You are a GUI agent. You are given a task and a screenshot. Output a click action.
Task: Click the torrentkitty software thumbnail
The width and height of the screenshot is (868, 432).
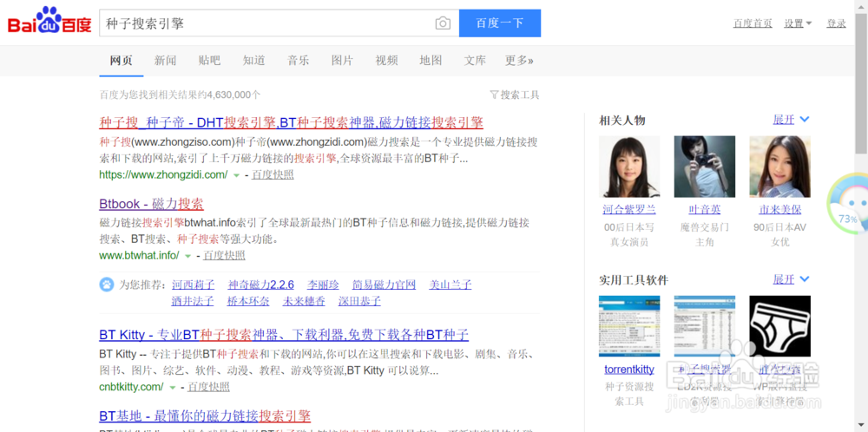pos(629,326)
